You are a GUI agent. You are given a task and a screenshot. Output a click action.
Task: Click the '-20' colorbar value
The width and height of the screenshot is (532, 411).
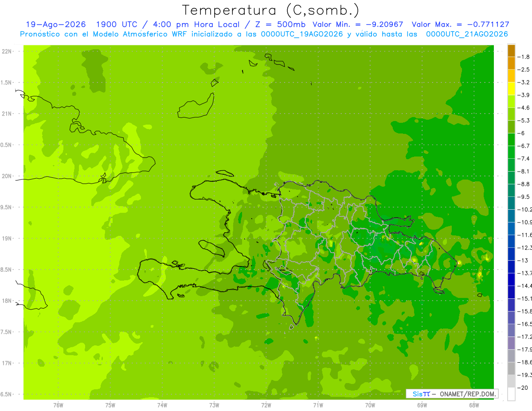[524, 388]
